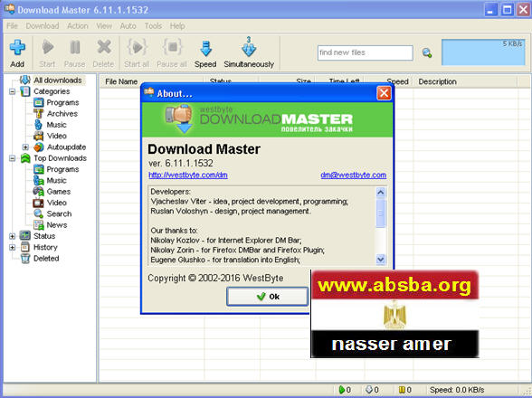The width and height of the screenshot is (532, 398).
Task: Open the News item in Top Downloads
Action: coord(57,225)
